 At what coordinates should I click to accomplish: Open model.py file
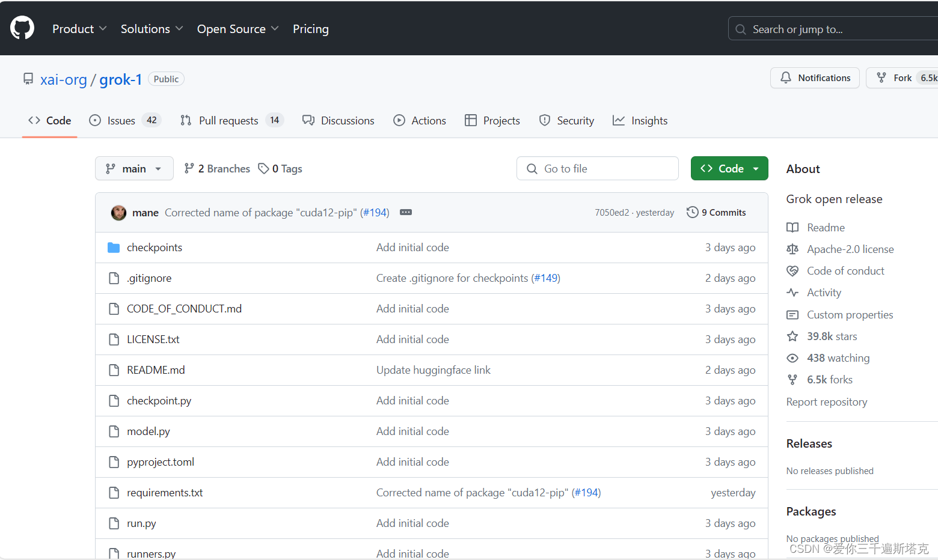[149, 431]
